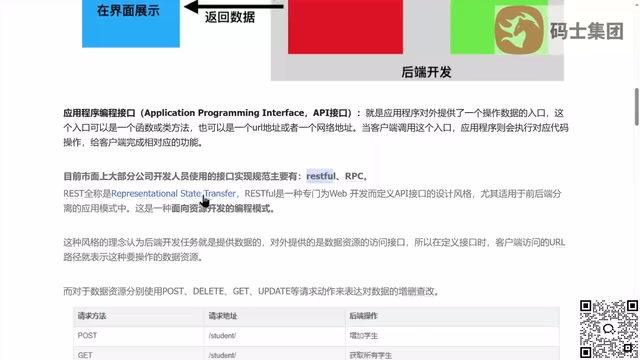Click /student/ cell in POST row
This screenshot has height=360, width=640.
pos(274,336)
